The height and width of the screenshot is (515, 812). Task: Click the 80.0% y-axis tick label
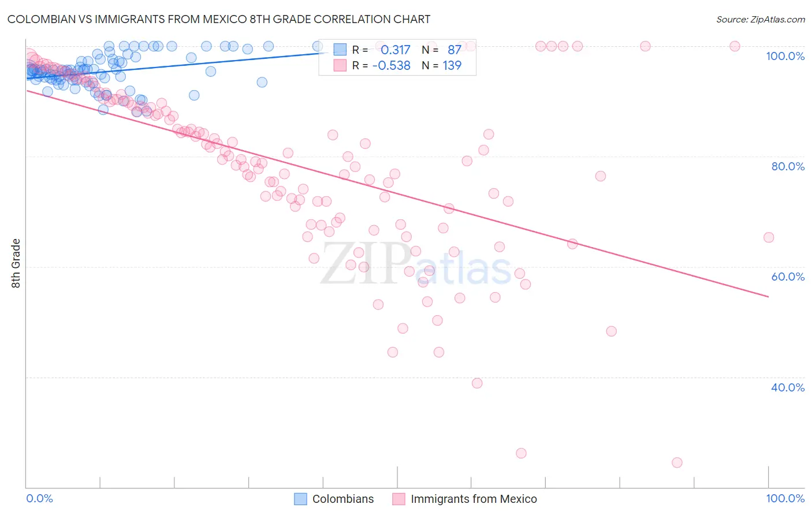pyautogui.click(x=788, y=166)
